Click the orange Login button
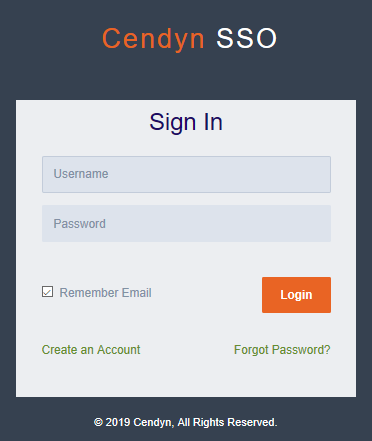This screenshot has height=441, width=372. pyautogui.click(x=296, y=295)
